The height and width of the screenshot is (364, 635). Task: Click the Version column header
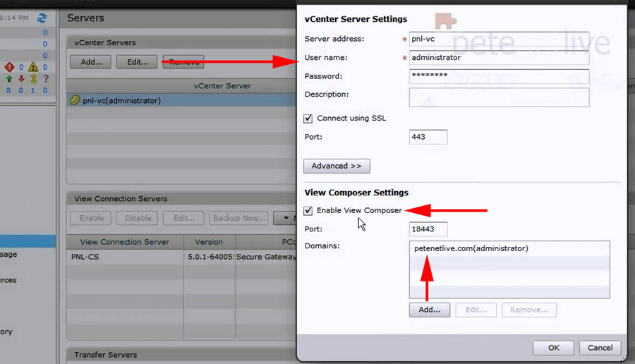209,242
